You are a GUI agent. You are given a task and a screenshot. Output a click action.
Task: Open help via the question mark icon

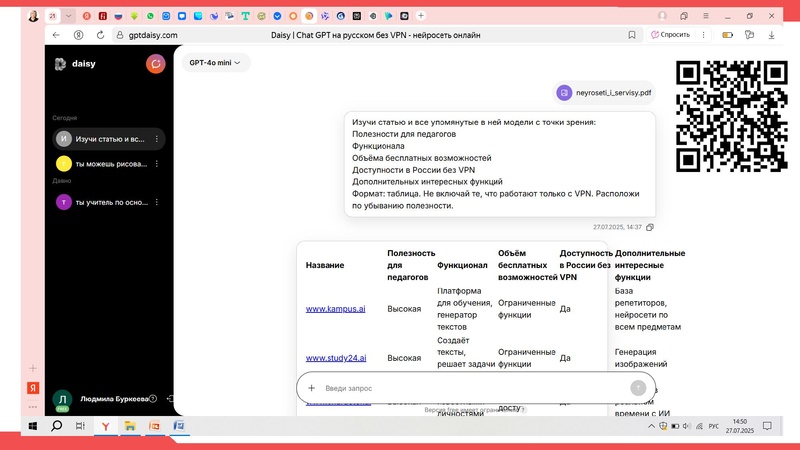click(x=153, y=399)
